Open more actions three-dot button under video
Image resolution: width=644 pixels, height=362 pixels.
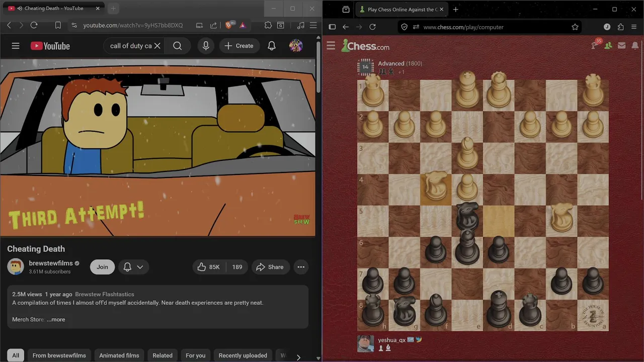(301, 267)
